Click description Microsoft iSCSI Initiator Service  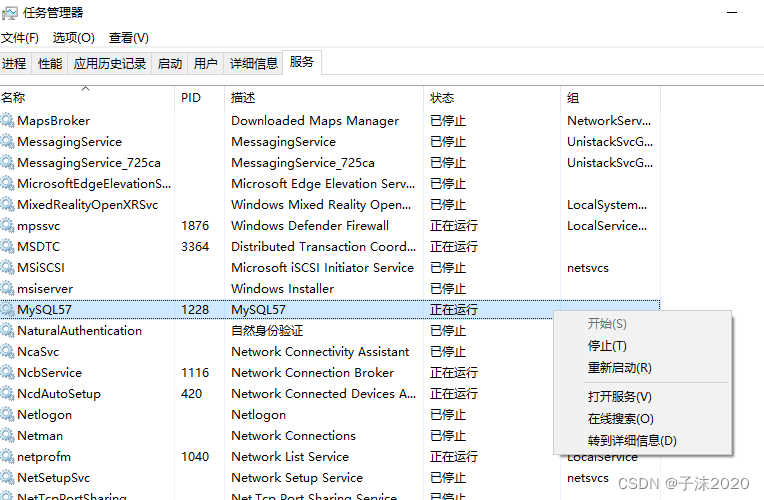pyautogui.click(x=323, y=268)
